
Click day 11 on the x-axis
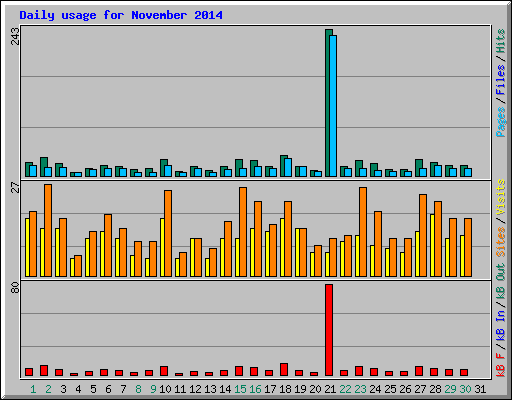pyautogui.click(x=180, y=389)
